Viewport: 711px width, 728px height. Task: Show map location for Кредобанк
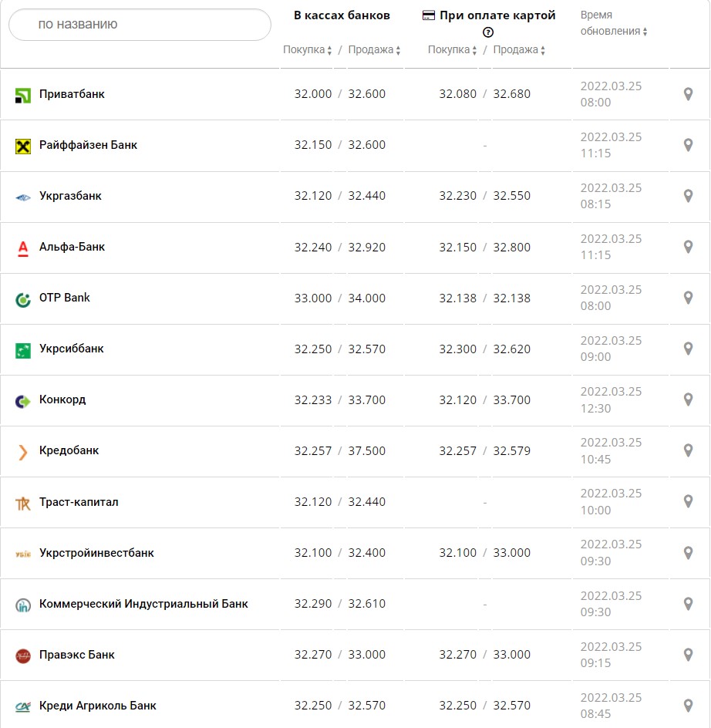[689, 450]
